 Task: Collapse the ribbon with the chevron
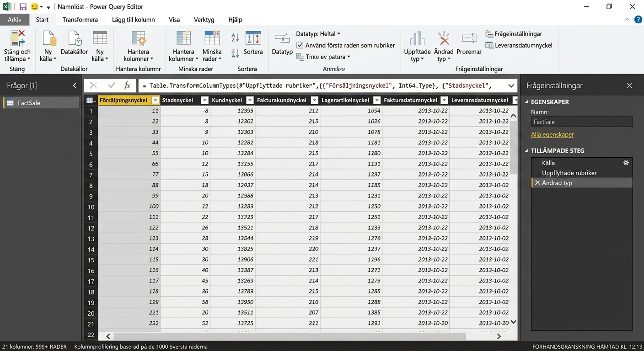[x=627, y=20]
